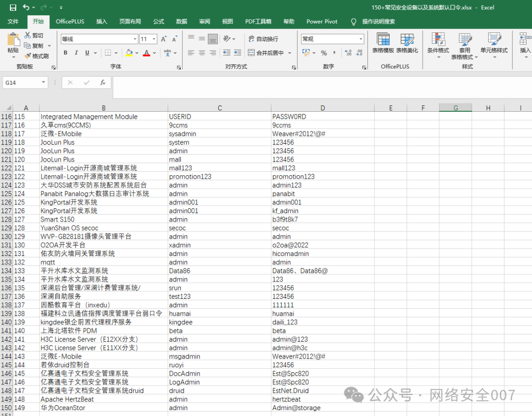
Task: Center cell text horizontally
Action: click(202, 53)
